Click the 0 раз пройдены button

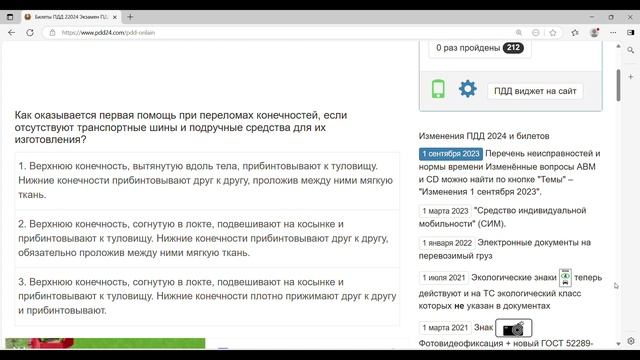point(480,48)
